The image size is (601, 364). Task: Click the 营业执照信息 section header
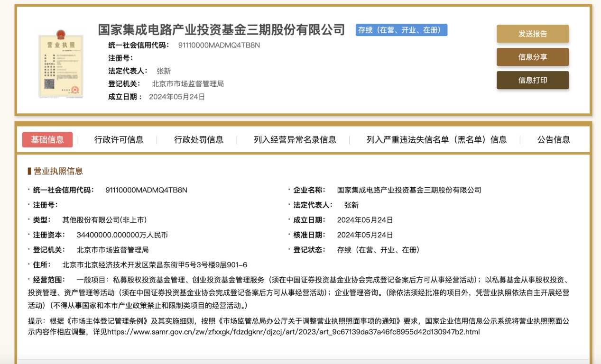(x=58, y=171)
